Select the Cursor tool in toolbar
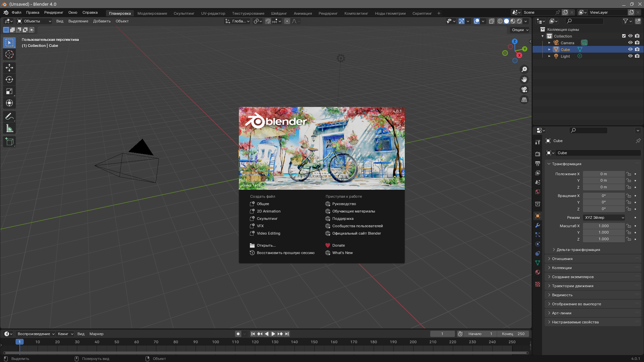The width and height of the screenshot is (644, 362). click(x=9, y=55)
